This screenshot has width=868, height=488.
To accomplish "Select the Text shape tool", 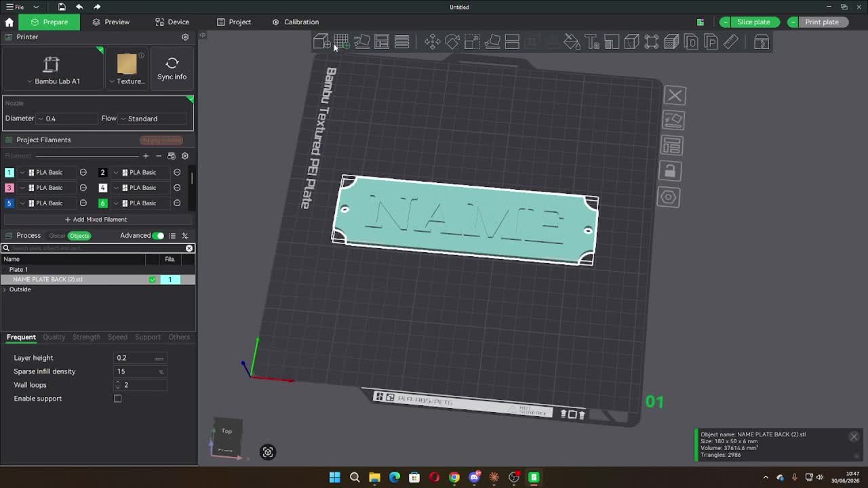I will click(592, 42).
